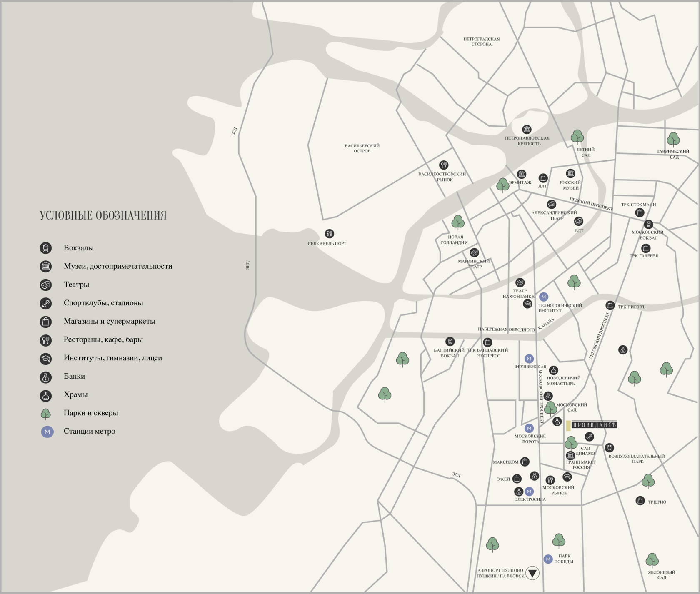Select the ТРЦ Рио shop marker
Screen dimensions: 700x594
pos(640,501)
